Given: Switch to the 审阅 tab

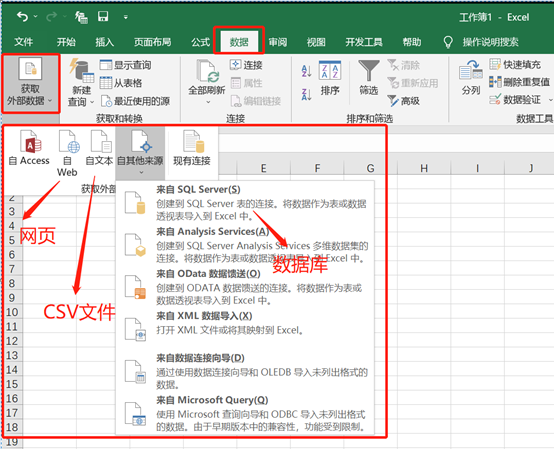Looking at the screenshot, I should click(x=278, y=42).
